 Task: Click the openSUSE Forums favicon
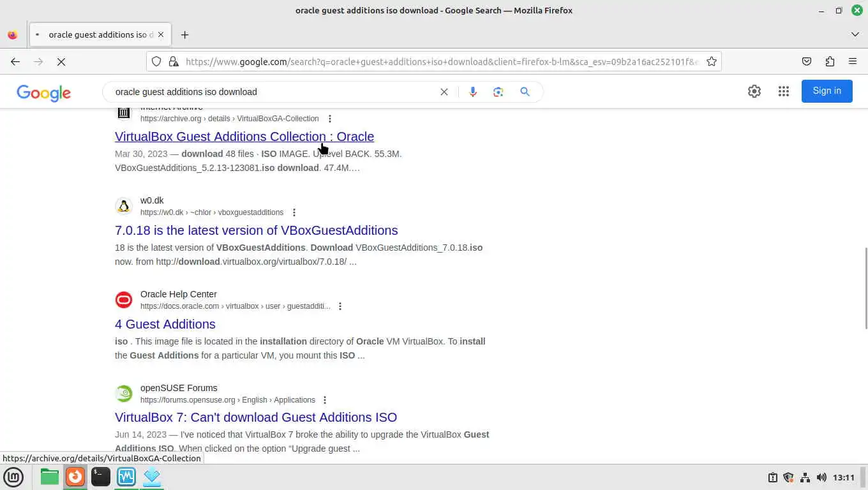124,394
